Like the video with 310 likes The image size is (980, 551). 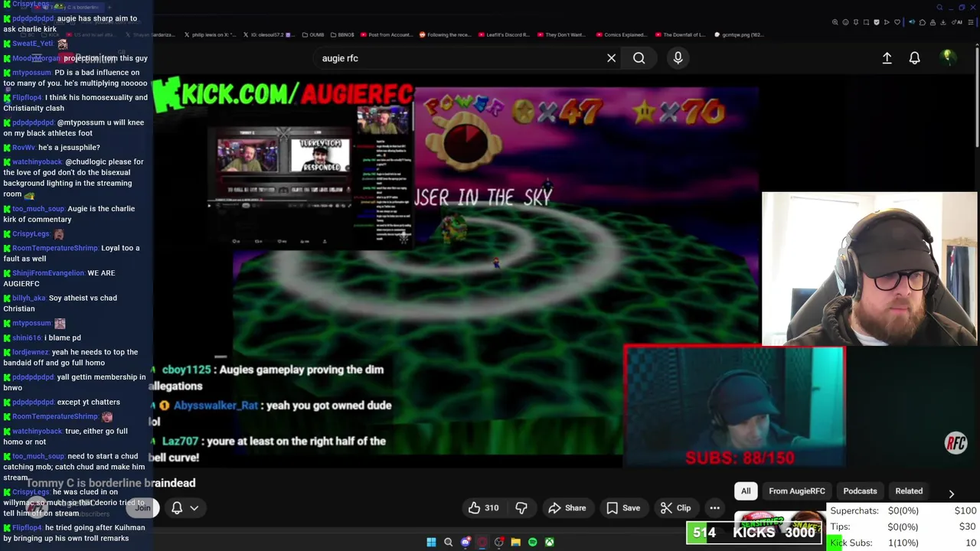pos(483,507)
